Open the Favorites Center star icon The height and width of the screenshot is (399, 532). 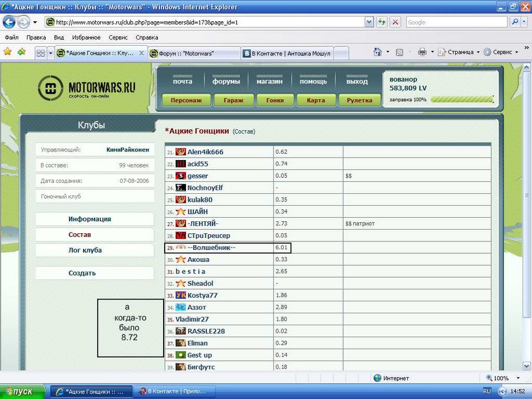pos(7,52)
